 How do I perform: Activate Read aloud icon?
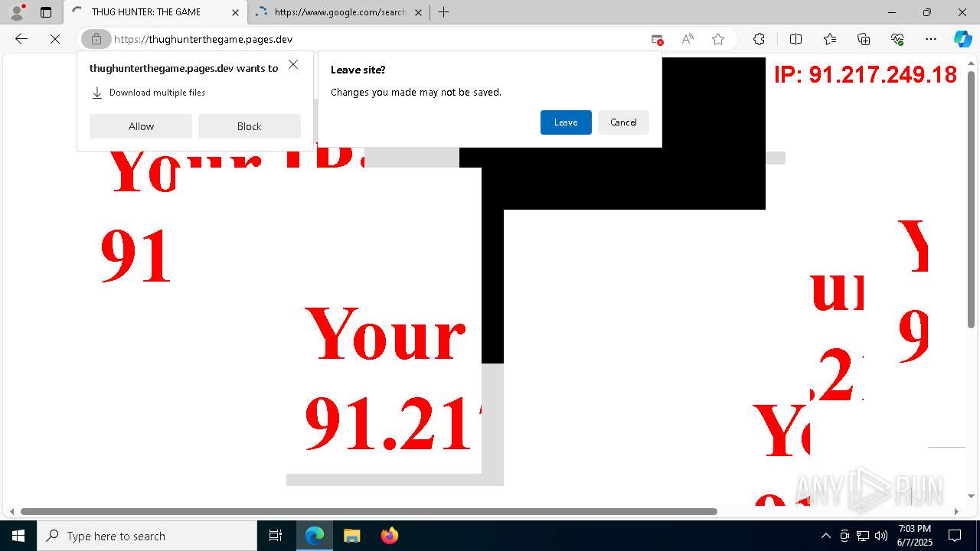click(x=688, y=39)
